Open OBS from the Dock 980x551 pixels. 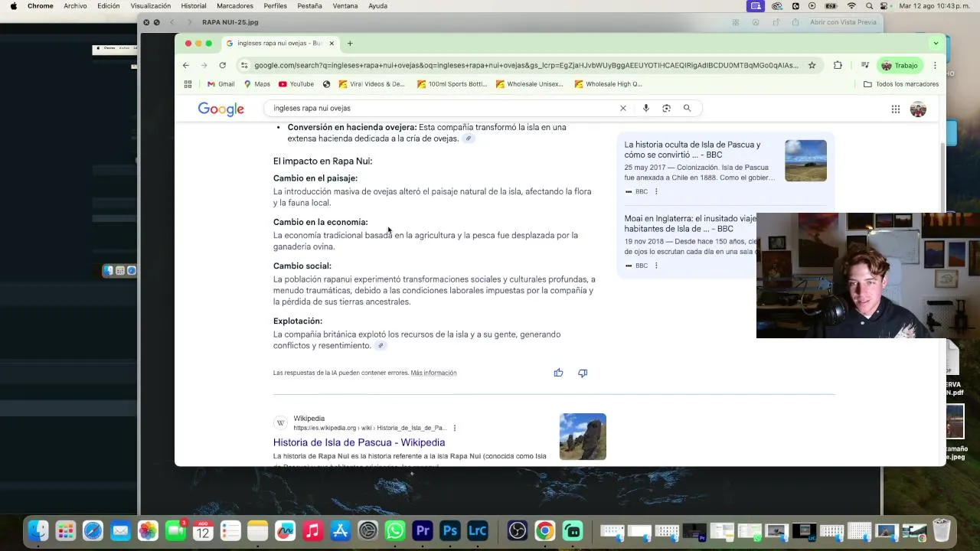click(x=518, y=530)
